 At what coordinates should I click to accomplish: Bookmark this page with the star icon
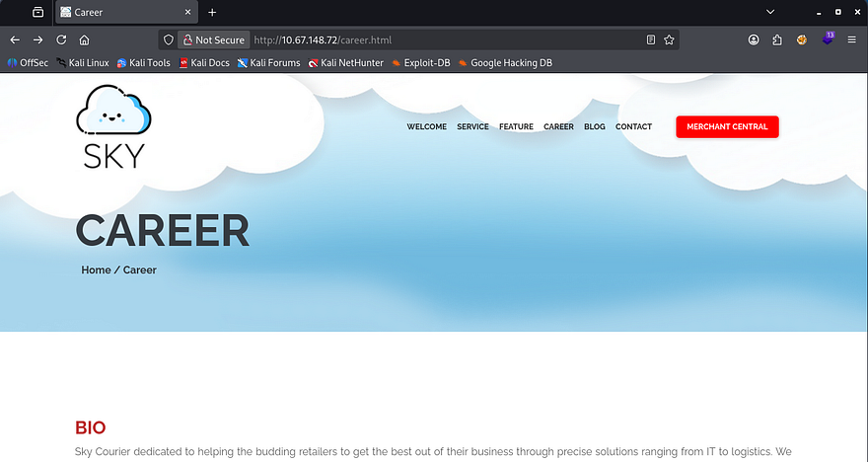(669, 40)
